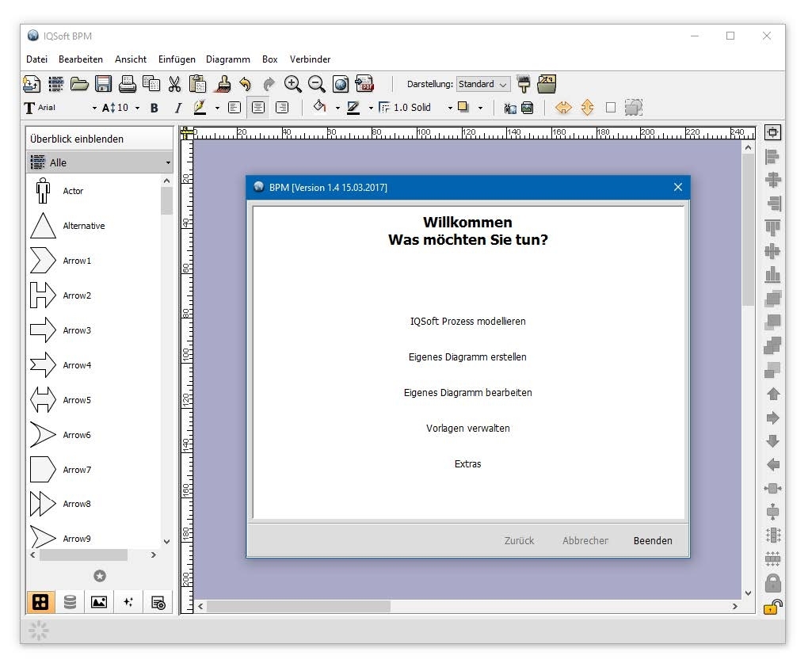Switch to the shapes grid tab
This screenshot has height=667, width=812.
pyautogui.click(x=40, y=602)
